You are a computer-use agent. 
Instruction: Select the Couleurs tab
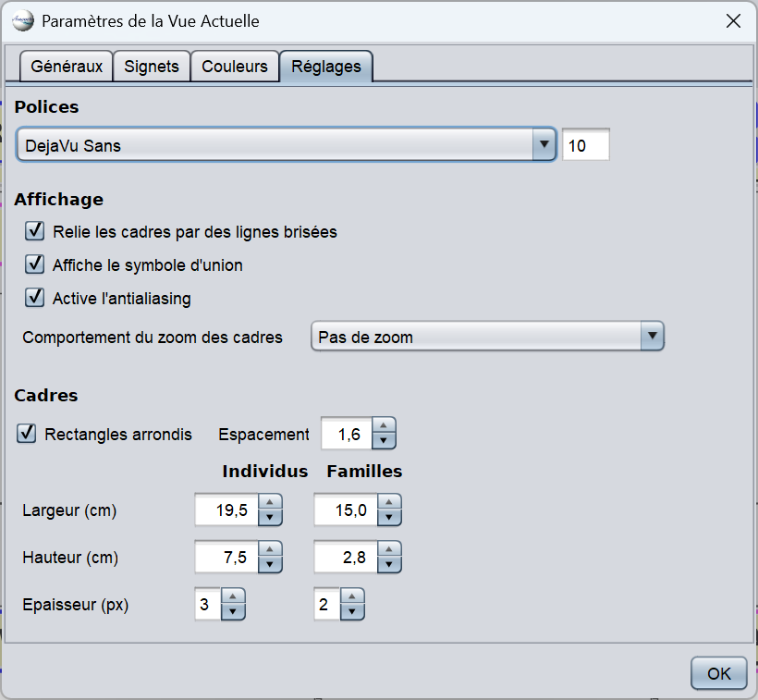235,67
